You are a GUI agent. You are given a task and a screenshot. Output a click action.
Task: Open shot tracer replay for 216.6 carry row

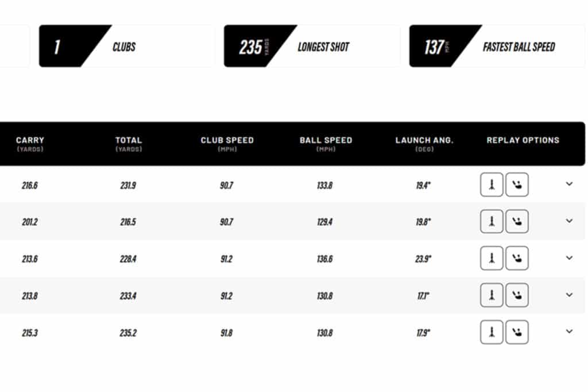[492, 185]
